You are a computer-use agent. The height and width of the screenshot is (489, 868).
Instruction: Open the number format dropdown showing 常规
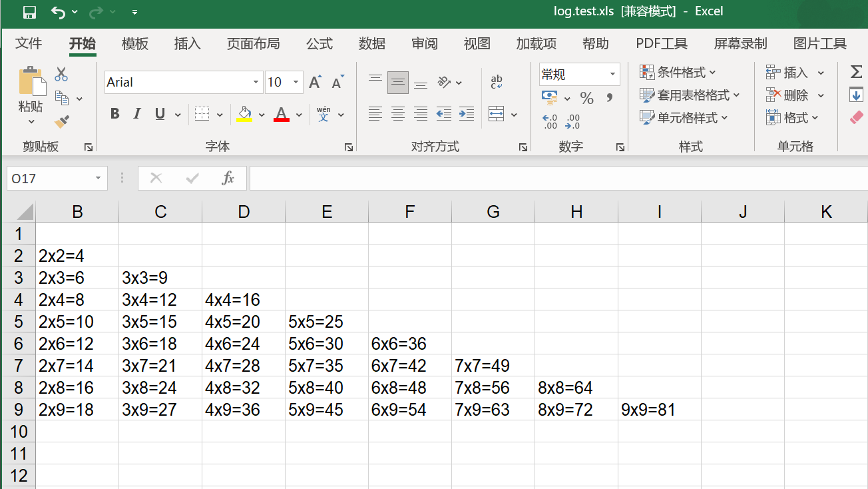[578, 74]
